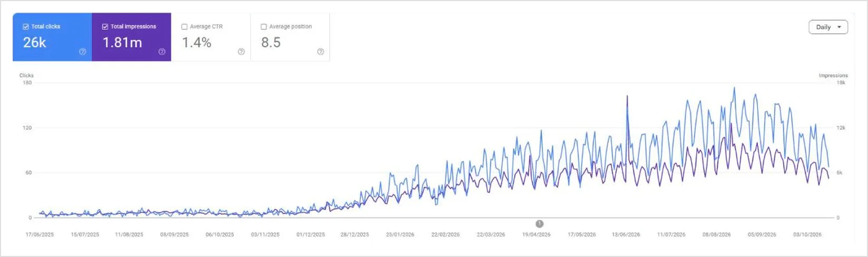Click the 08/09/2025 date axis label

[174, 235]
